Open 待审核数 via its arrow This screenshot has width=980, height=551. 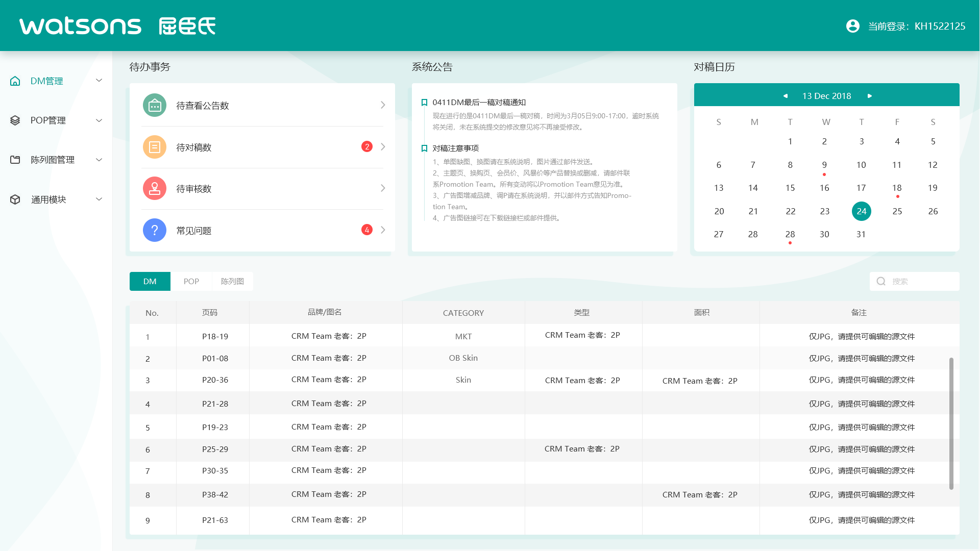(383, 188)
